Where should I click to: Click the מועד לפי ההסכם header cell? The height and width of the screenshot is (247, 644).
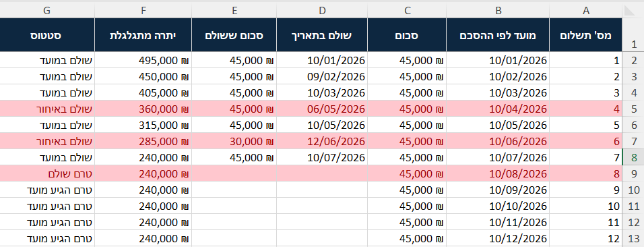point(498,35)
